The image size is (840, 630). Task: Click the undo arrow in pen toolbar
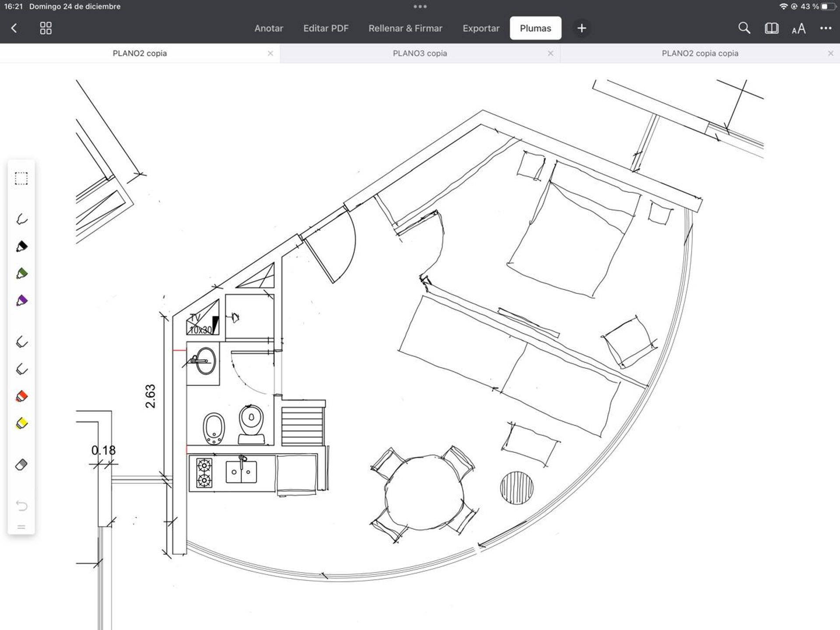(21, 506)
